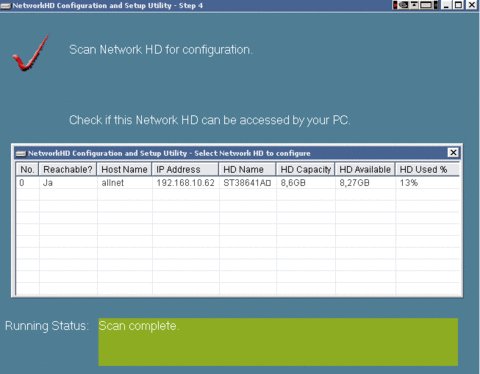This screenshot has width=480, height=374.
Task: Maximize the Step 4 utility window
Action: click(459, 5)
